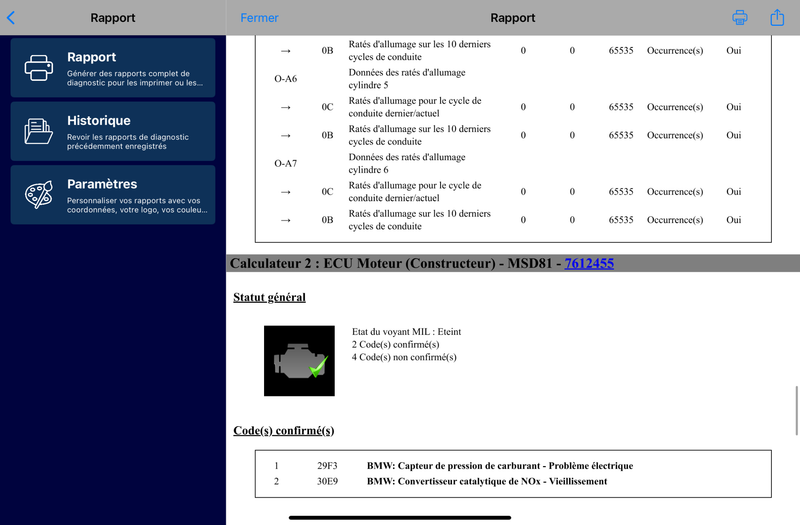Click the O-A7 row identifier

[286, 163]
